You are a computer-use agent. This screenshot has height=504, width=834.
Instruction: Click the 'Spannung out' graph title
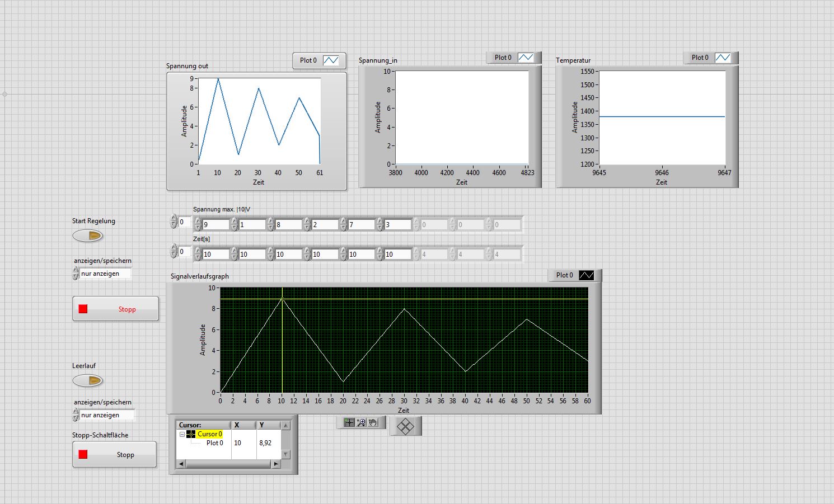coord(187,66)
